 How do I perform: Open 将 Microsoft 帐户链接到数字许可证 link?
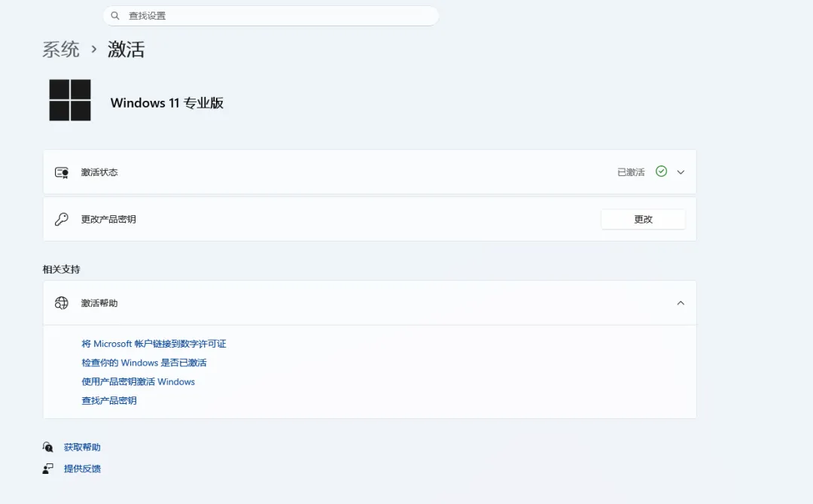point(154,344)
